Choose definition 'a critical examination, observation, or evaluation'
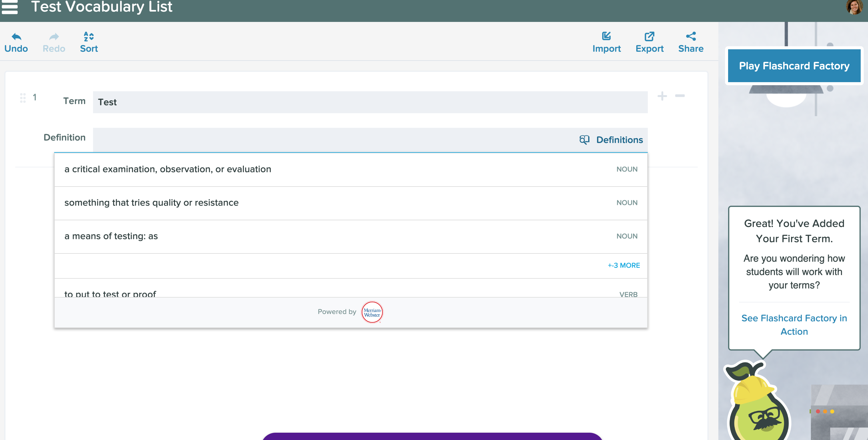 coord(168,169)
